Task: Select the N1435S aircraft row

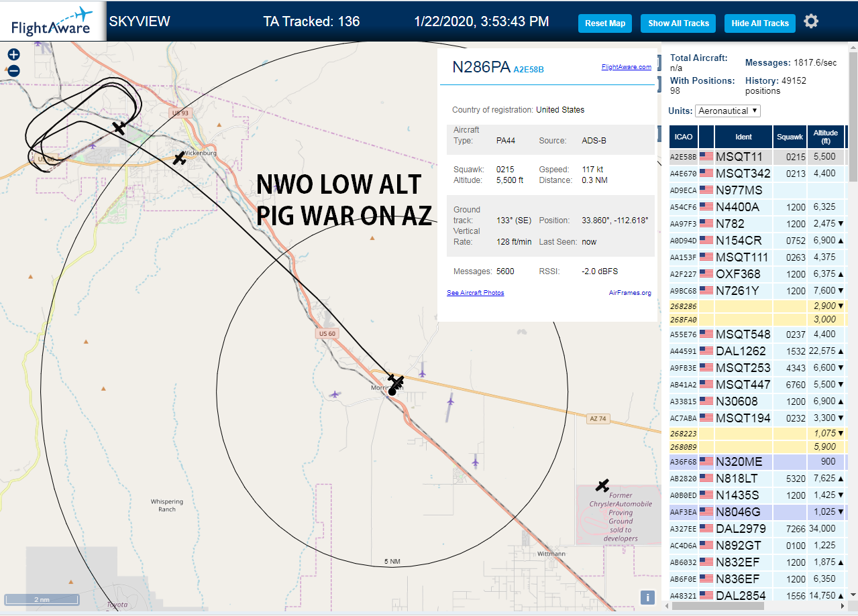Action: click(757, 495)
